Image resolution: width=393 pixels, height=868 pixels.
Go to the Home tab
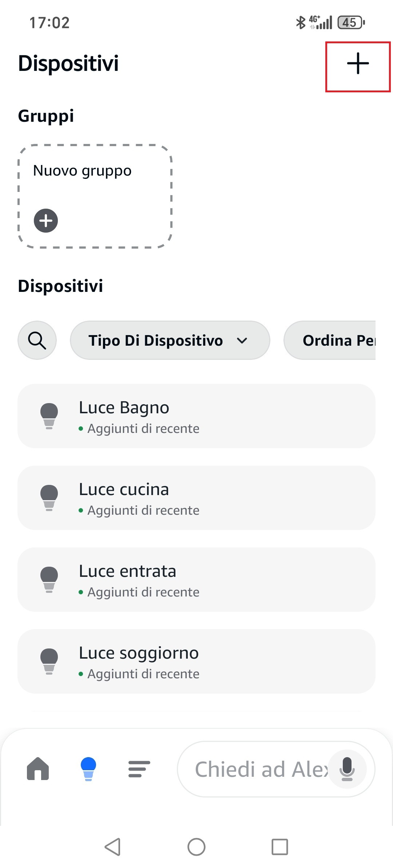(x=38, y=769)
